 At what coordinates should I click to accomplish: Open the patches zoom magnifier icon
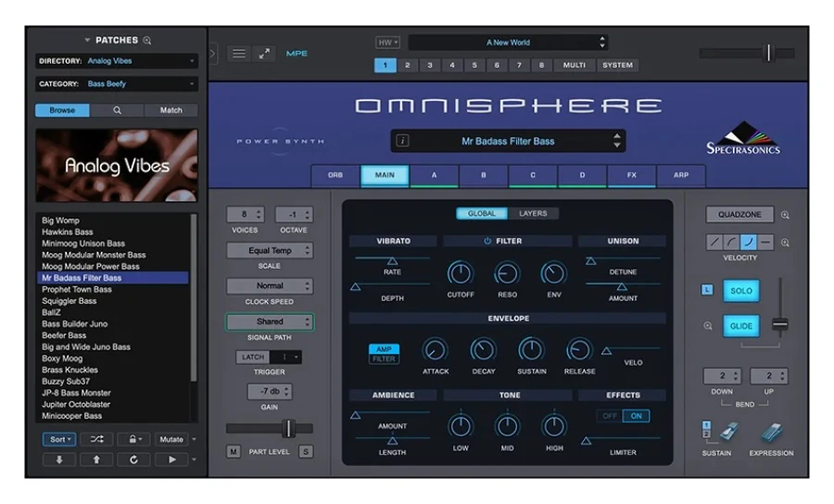click(x=147, y=41)
